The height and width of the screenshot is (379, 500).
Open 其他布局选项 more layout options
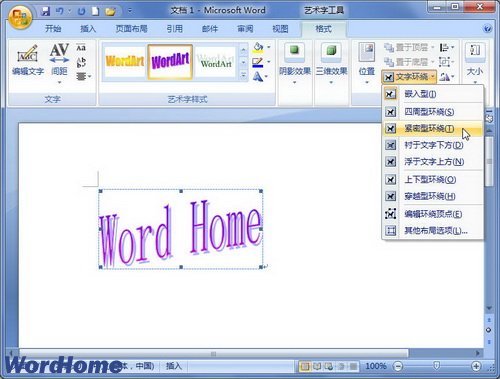click(433, 231)
